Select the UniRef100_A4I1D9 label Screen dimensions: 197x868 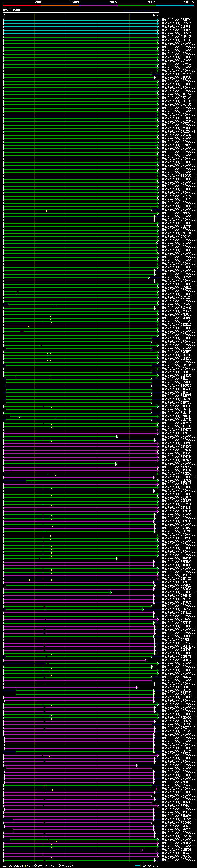[176, 426]
